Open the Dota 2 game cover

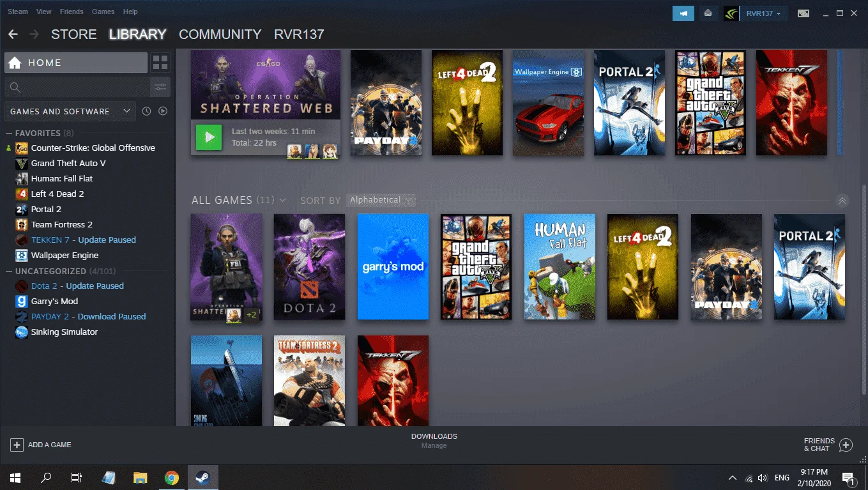(310, 267)
